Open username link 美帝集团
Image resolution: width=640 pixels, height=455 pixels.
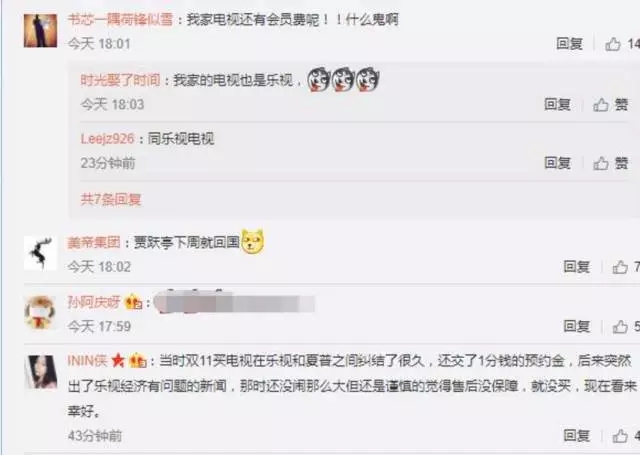(94, 243)
